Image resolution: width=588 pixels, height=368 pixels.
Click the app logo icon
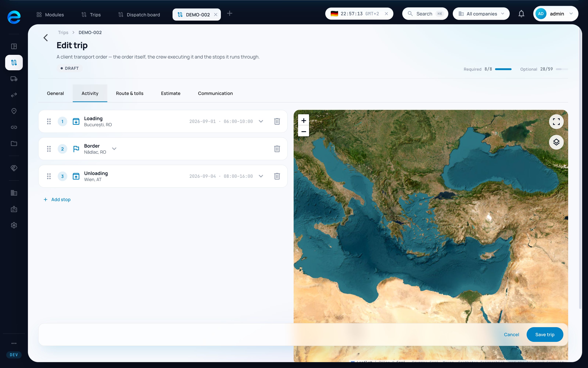[x=14, y=17]
